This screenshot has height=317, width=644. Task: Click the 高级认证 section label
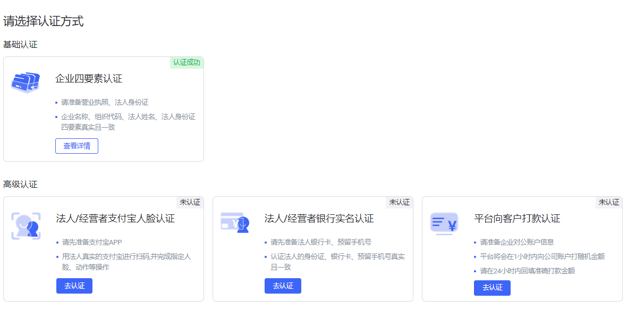[20, 185]
